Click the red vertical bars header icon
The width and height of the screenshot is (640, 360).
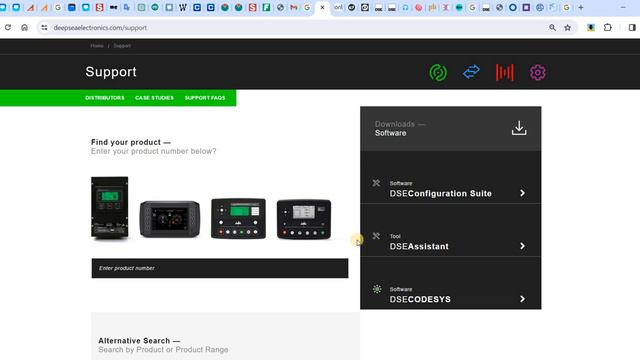tap(504, 72)
